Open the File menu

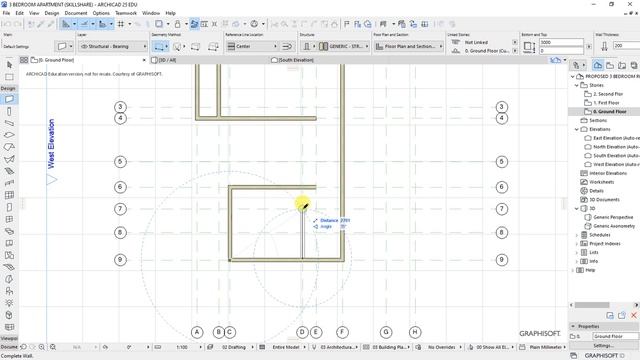click(6, 13)
